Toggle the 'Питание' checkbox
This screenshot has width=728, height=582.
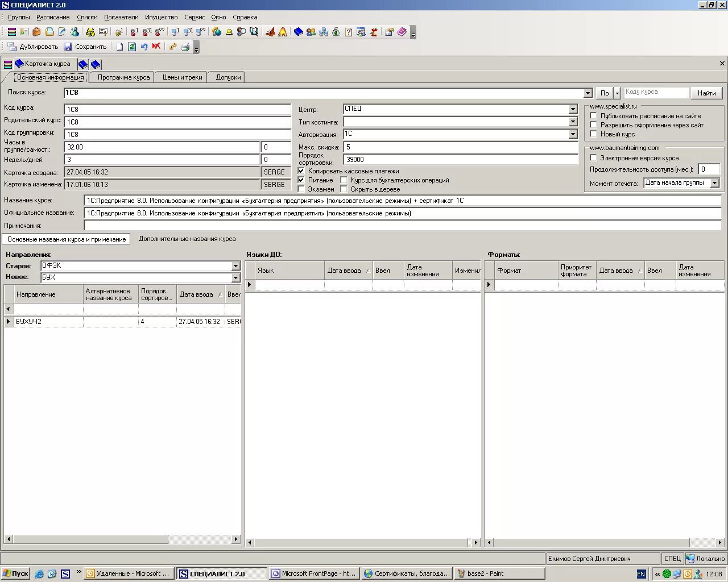pyautogui.click(x=301, y=180)
